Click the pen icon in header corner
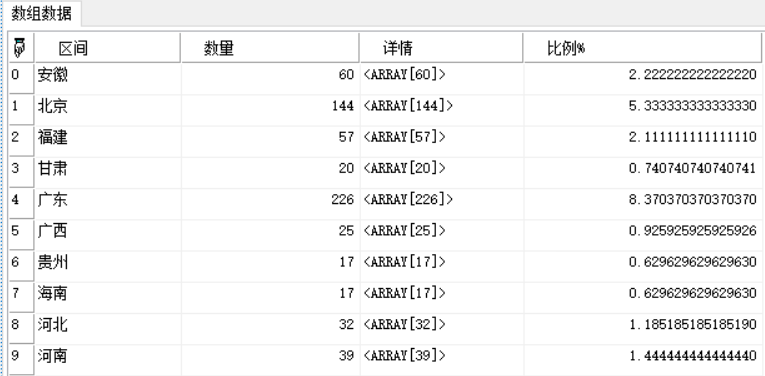Viewport: 765px width, 376px height. 20,48
